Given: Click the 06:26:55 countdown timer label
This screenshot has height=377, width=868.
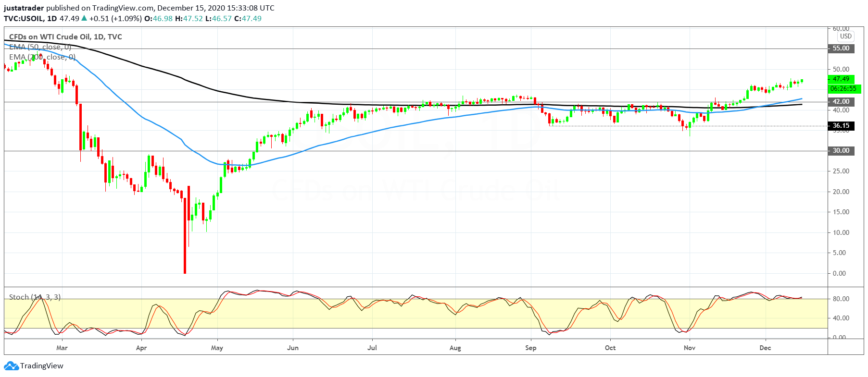Looking at the screenshot, I should pos(843,89).
